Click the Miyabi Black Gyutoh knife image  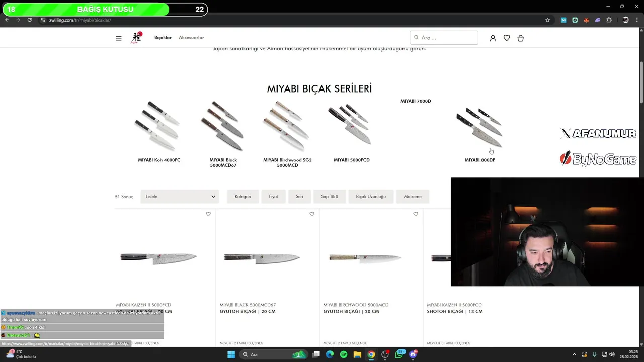(262, 258)
